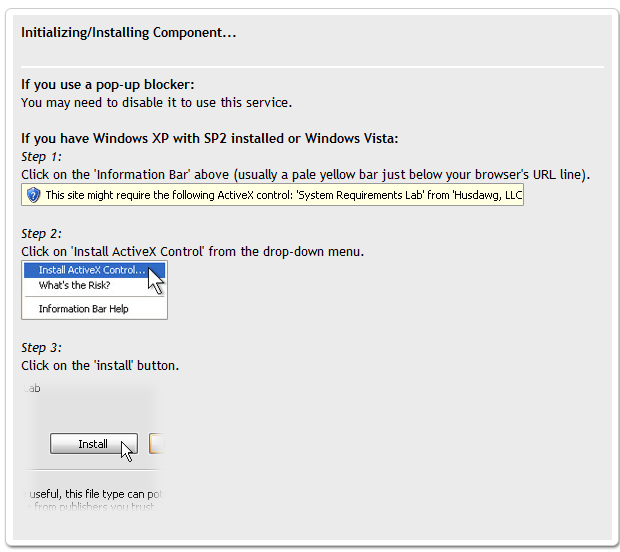The height and width of the screenshot is (552, 620).
Task: Click the 'from the drop-down menu' instruction sentence
Action: pos(192,252)
